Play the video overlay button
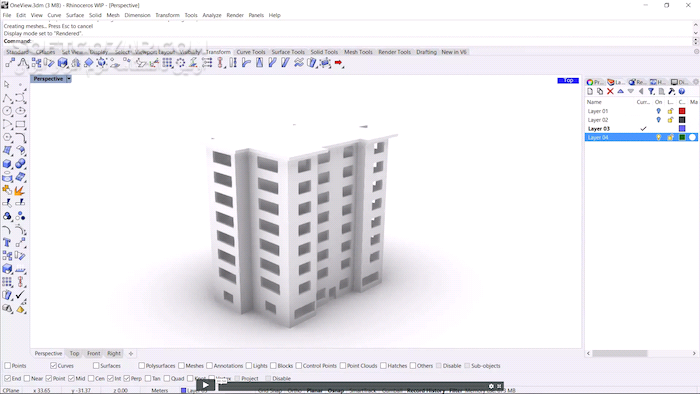Image resolution: width=700 pixels, height=394 pixels. click(x=205, y=385)
